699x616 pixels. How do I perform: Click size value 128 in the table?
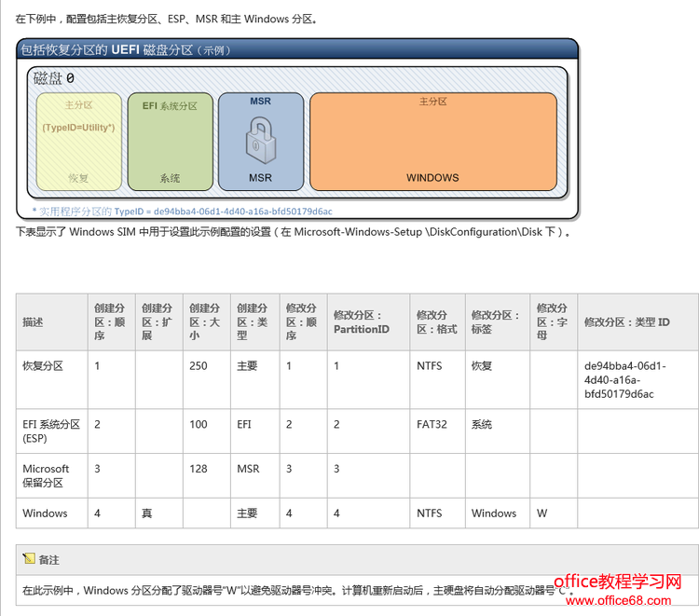[199, 469]
